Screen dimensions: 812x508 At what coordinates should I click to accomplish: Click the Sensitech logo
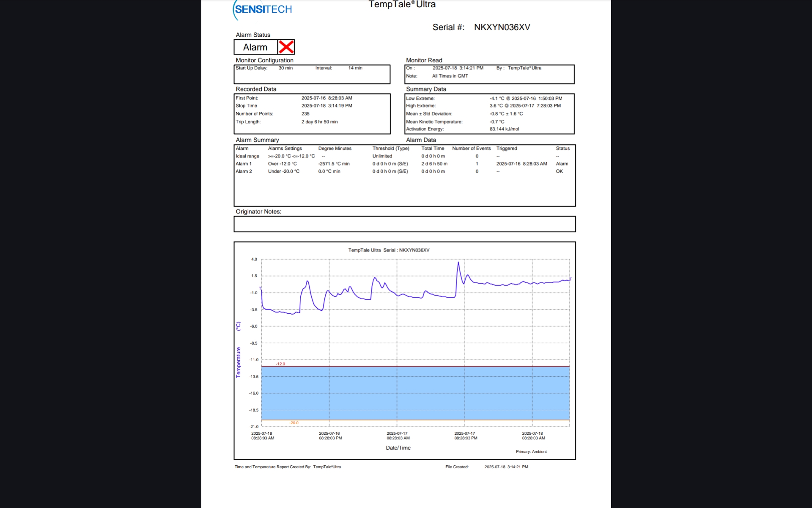coord(263,9)
